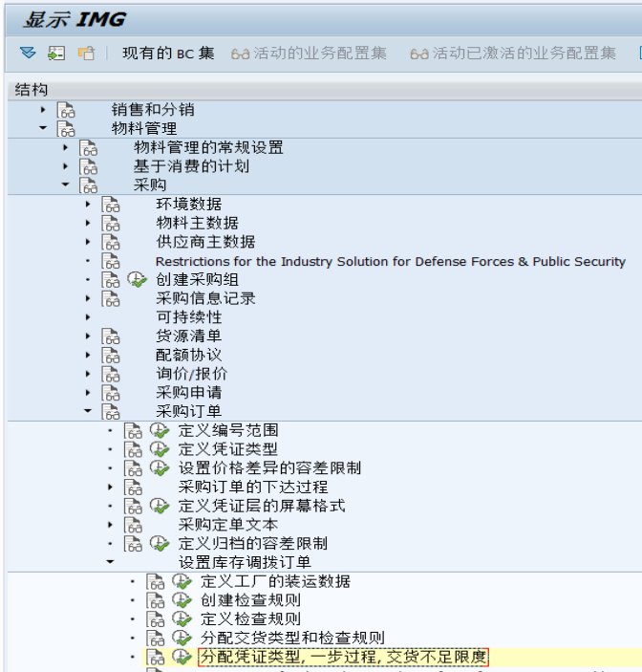Select 采购申请 tree item
Viewport: 642px width, 672px height.
tap(189, 393)
